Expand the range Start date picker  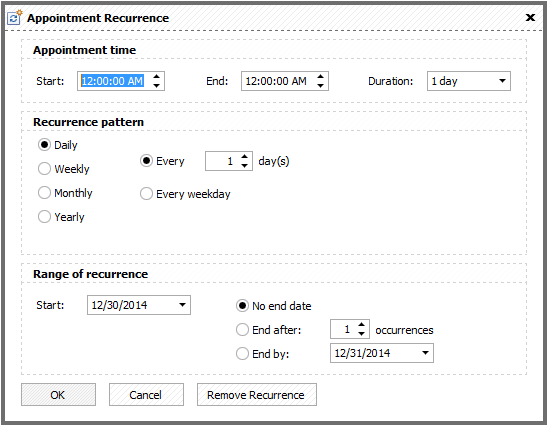pos(182,305)
